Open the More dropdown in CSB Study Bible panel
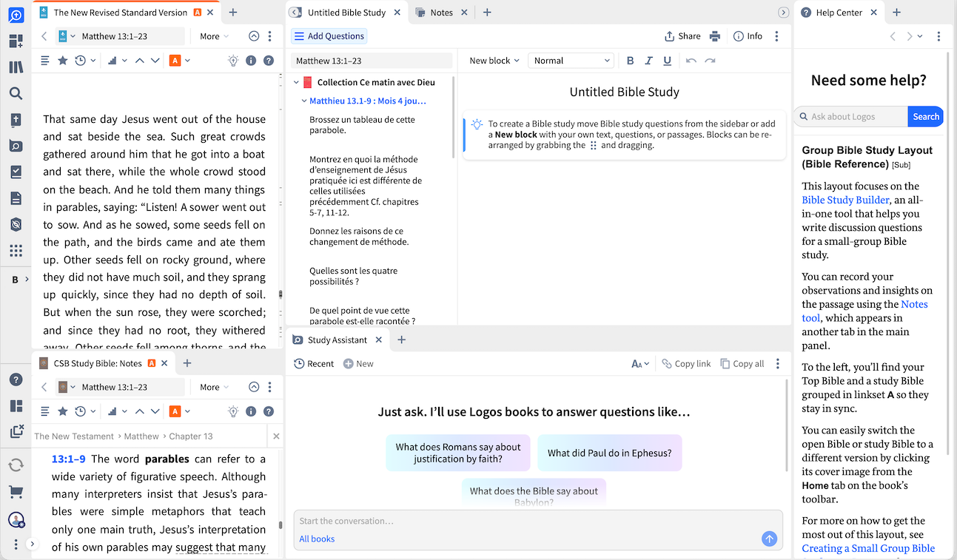 [214, 387]
